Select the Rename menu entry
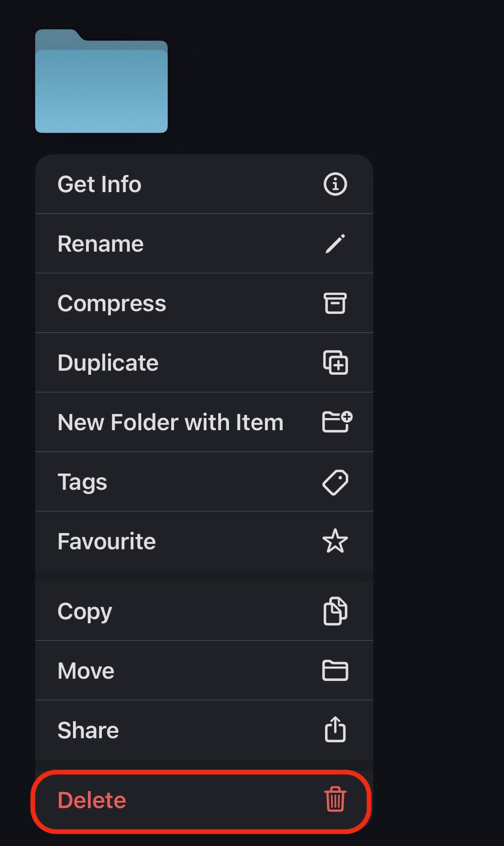 [x=101, y=244]
